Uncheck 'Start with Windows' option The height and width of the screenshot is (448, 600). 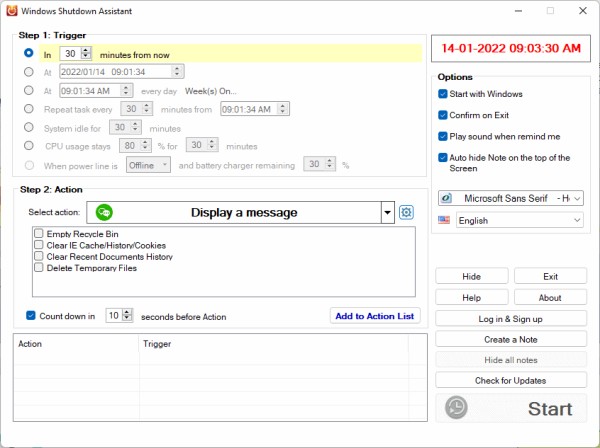coord(443,94)
